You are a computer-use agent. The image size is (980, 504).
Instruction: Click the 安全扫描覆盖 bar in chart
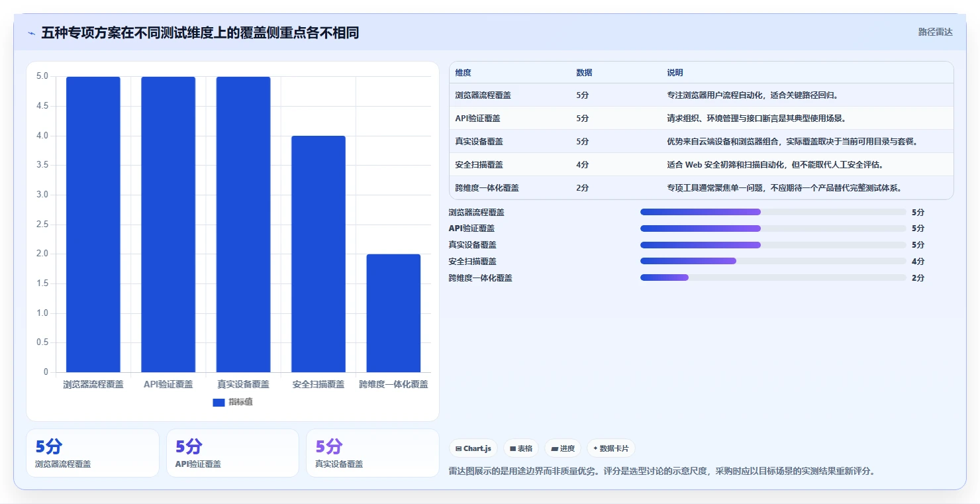click(318, 254)
